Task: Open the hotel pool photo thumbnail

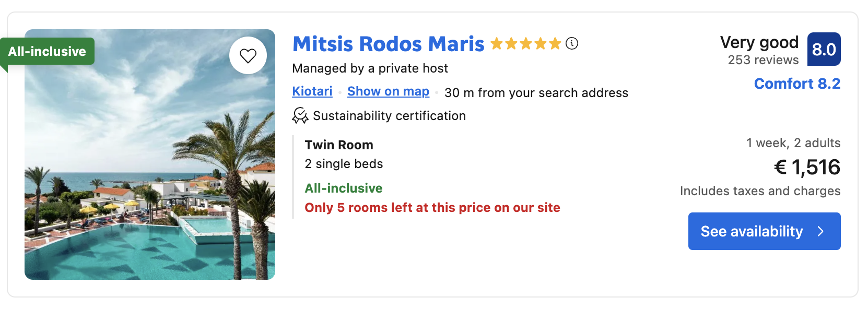Action: (150, 154)
